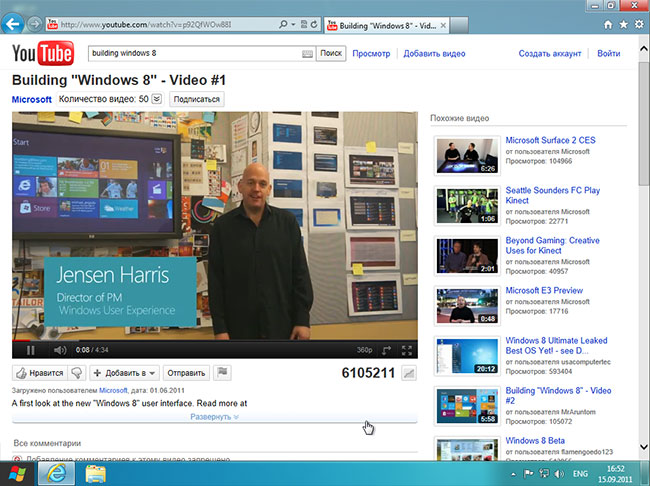Viewport: 650px width, 486px height.
Task: Click the browser Back arrow button
Action: coord(13,24)
